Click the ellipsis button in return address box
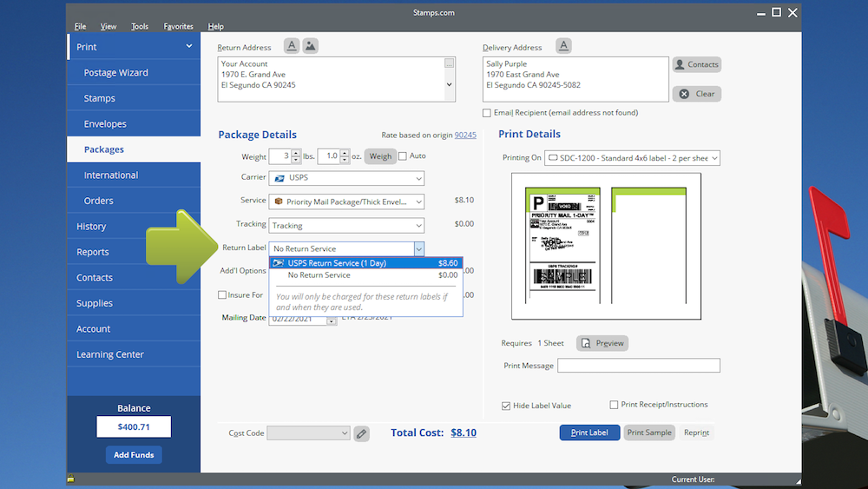Image resolution: width=868 pixels, height=489 pixels. coord(449,63)
